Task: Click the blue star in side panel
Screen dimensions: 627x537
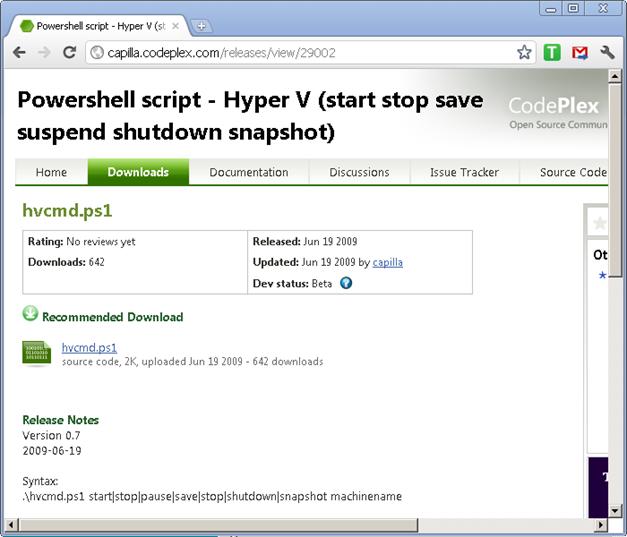Action: click(602, 275)
